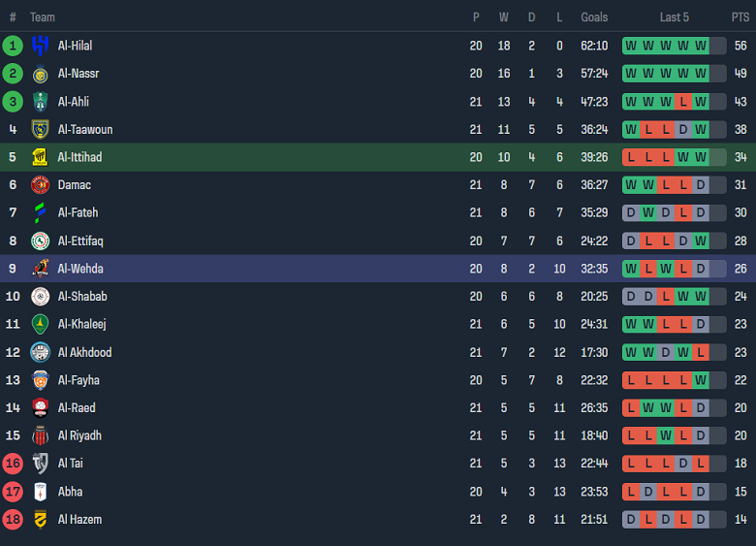Open the Al-Ettifaq team link
This screenshot has width=756, height=546.
pos(80,241)
